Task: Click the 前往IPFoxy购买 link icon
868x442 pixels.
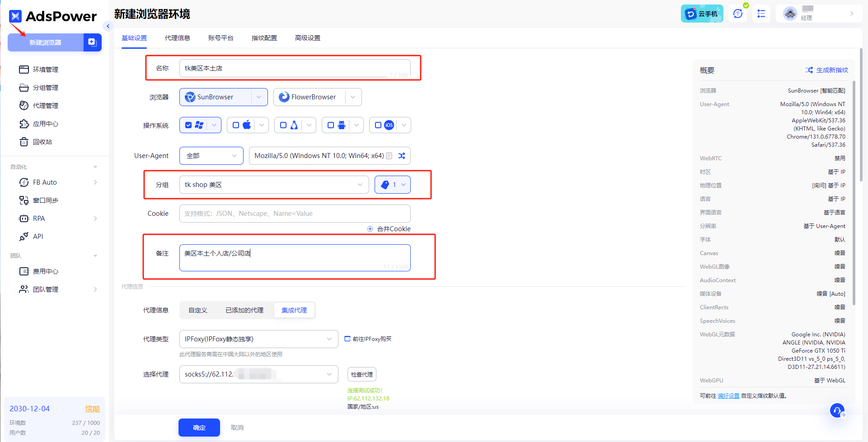Action: 347,339
